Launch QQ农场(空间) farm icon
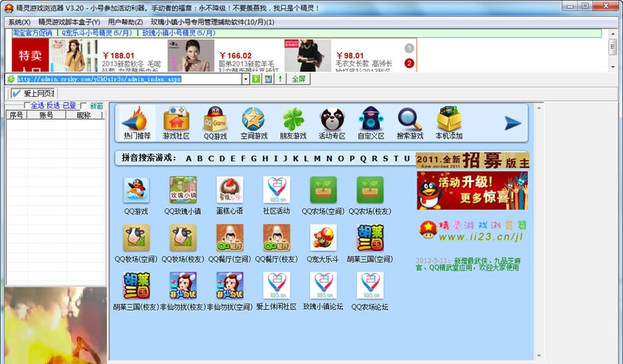The height and width of the screenshot is (364, 623). click(x=323, y=190)
